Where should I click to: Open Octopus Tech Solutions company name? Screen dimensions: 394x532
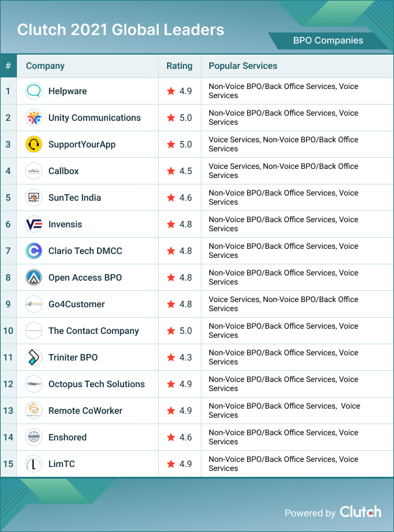(x=96, y=384)
